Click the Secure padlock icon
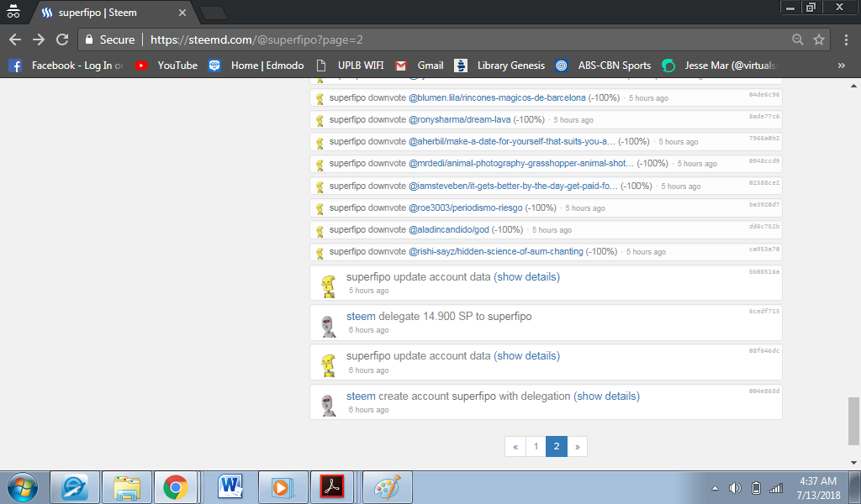 point(88,39)
